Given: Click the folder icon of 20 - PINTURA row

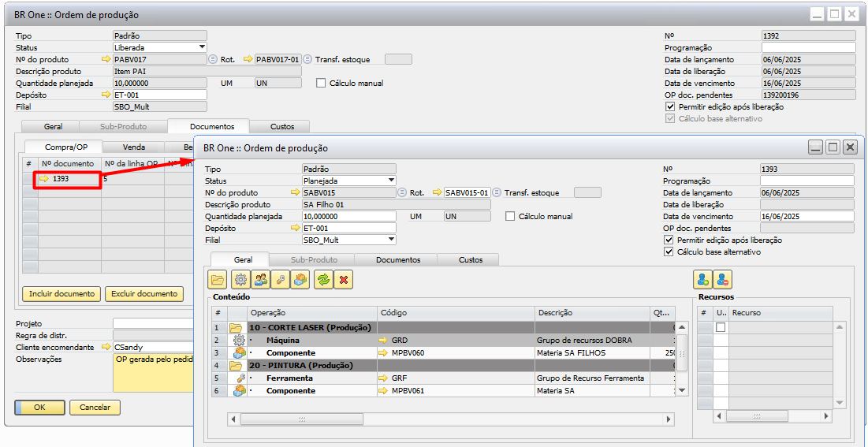Looking at the screenshot, I should pos(237,366).
